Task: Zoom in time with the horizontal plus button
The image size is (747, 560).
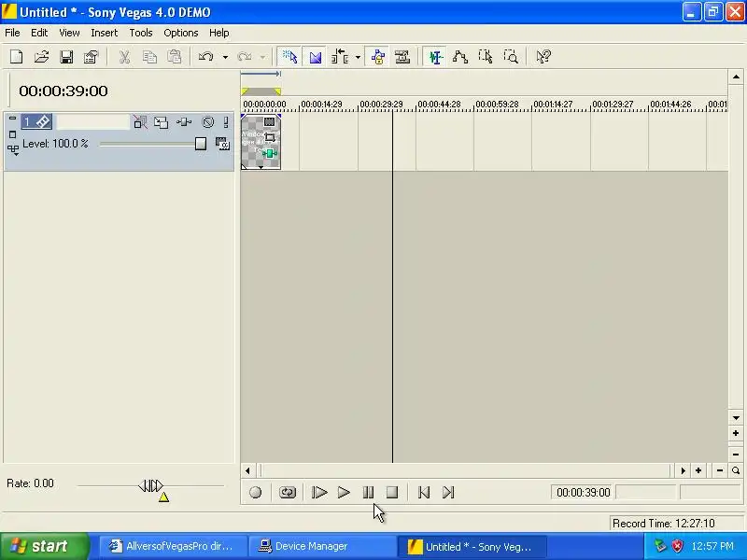Action: pos(698,470)
